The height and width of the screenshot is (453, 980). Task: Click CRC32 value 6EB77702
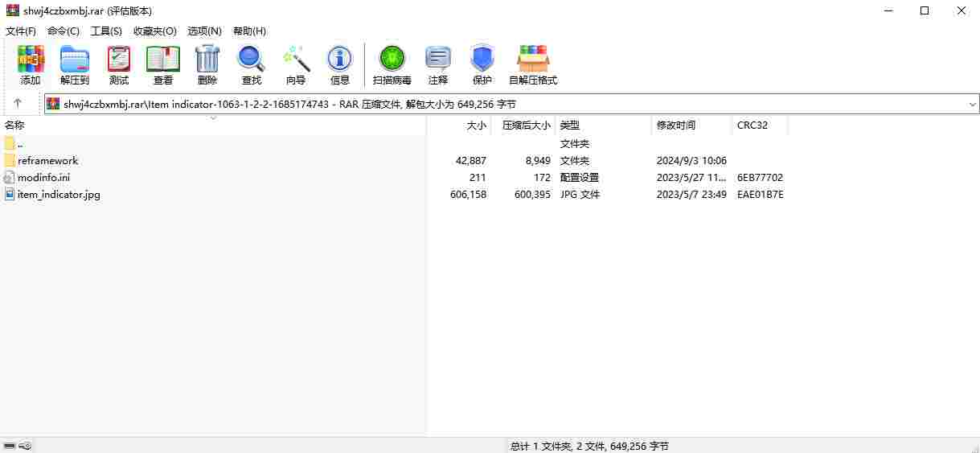coord(760,177)
